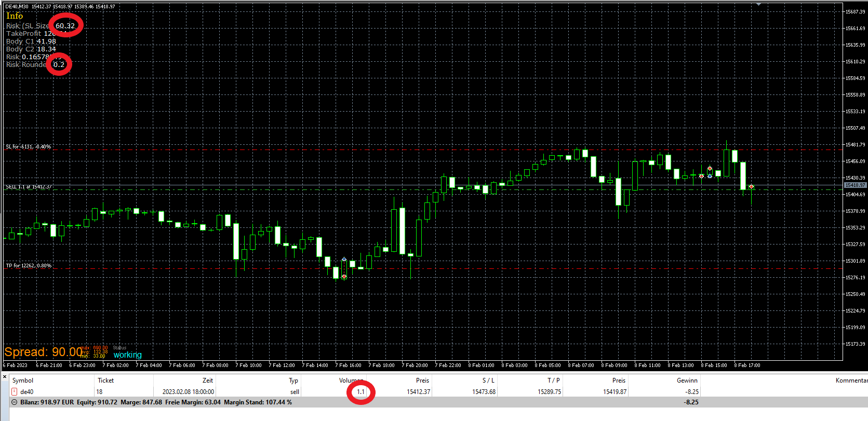Sort trades by Symbol column header
Screen dimensions: 868x421
pos(23,381)
